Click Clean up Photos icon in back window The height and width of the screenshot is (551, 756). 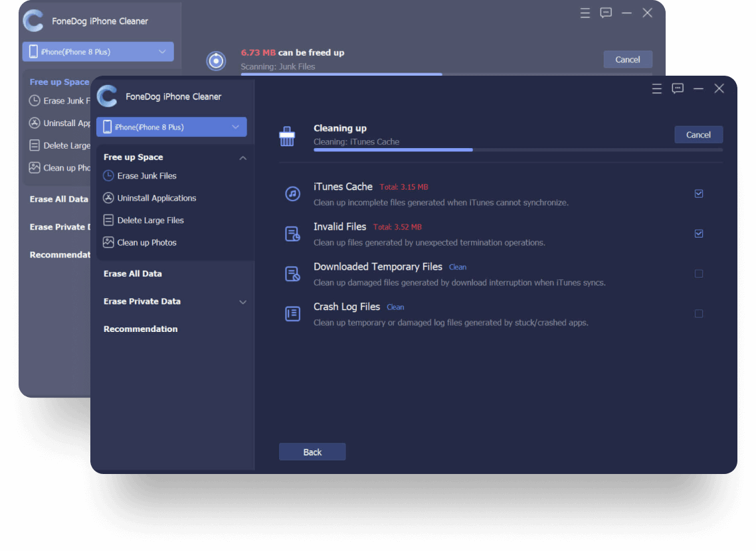pyautogui.click(x=35, y=167)
